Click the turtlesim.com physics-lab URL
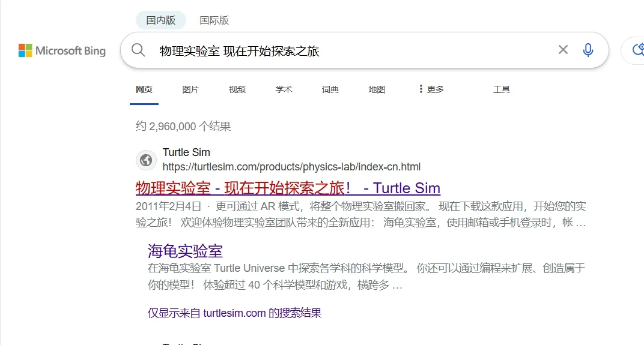Screen dimensions: 644x345 (x=291, y=167)
